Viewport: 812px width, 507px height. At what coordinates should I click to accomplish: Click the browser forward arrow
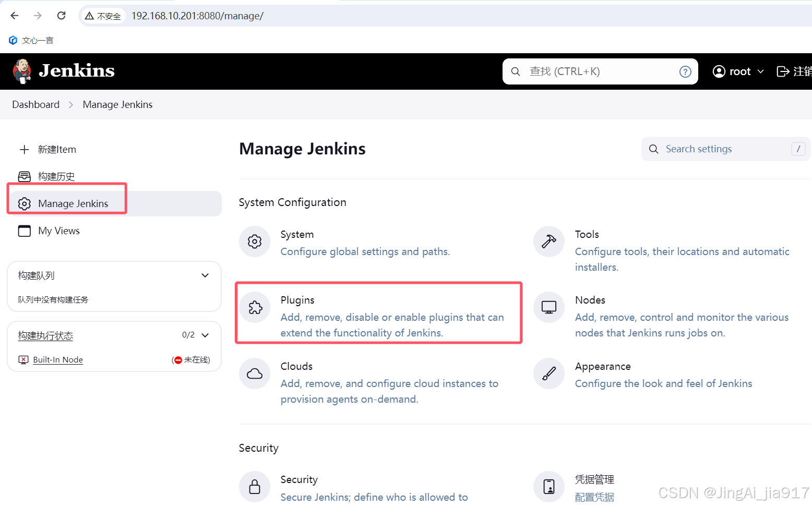(x=38, y=16)
